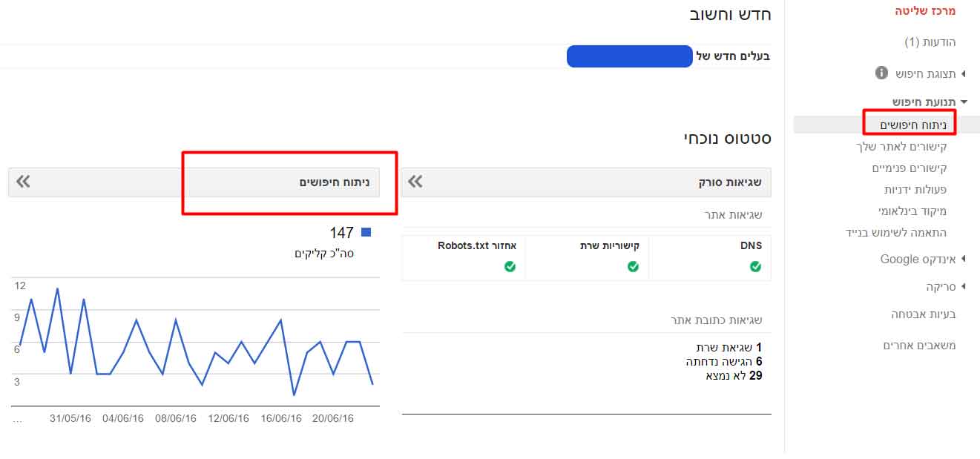
Task: Open ניתוח חיפושים panel header
Action: [x=194, y=182]
